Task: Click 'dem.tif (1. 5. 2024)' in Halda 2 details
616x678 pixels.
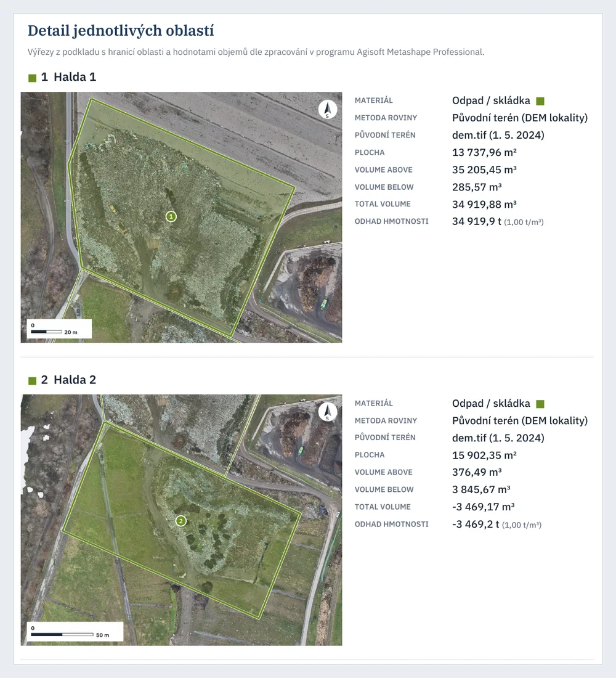Action: point(498,438)
